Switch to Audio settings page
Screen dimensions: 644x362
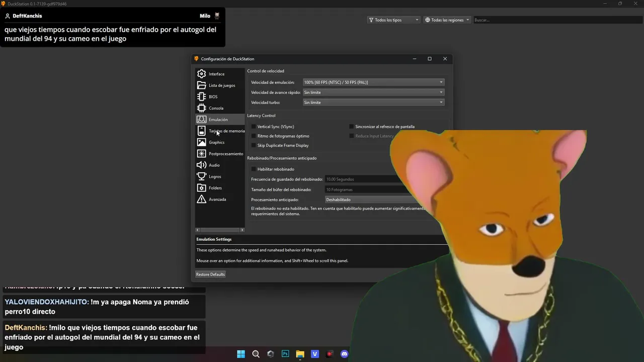[220, 165]
